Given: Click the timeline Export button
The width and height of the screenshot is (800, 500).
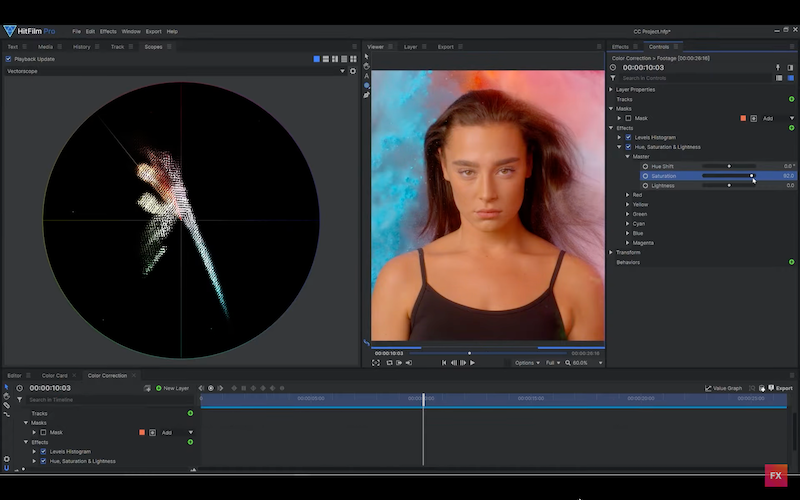Looking at the screenshot, I should [781, 388].
